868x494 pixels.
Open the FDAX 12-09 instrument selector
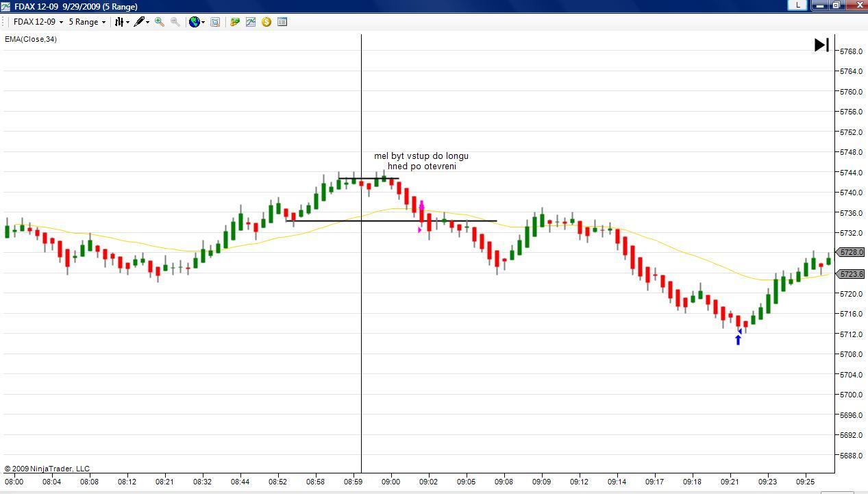tap(38, 22)
